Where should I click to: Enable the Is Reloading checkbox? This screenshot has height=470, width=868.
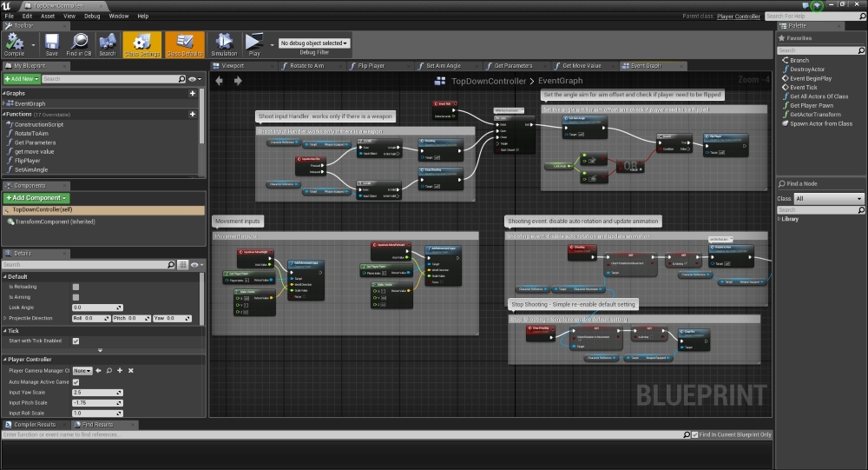76,287
